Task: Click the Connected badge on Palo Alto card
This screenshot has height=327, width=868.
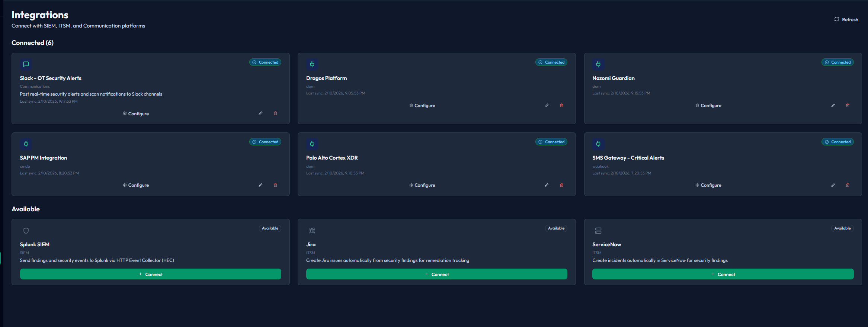Action: coord(551,142)
